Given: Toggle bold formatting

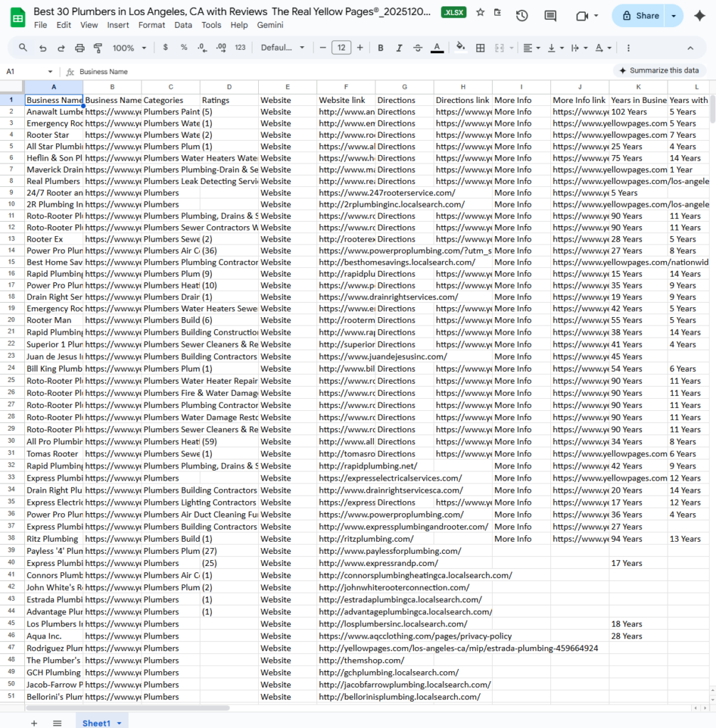Looking at the screenshot, I should pyautogui.click(x=382, y=48).
